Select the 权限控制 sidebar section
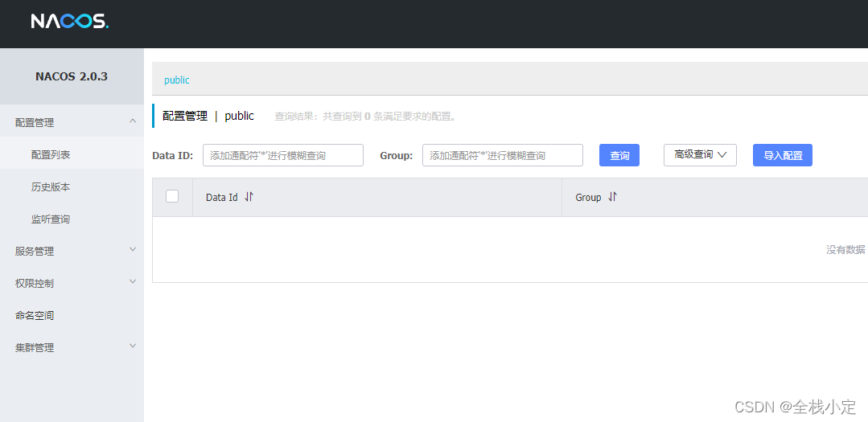 72,284
